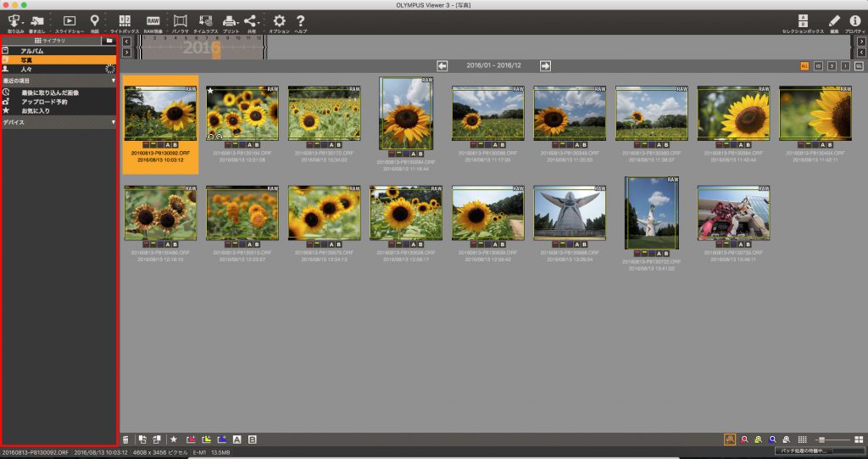
Task: Click the lower right-side panel chevron
Action: [861, 53]
